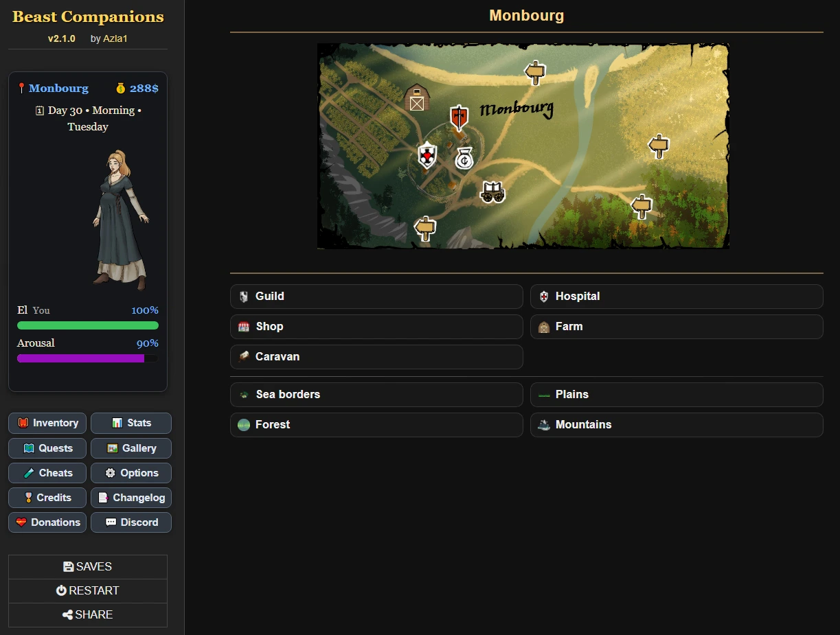The height and width of the screenshot is (635, 840).
Task: Click the purple Arousal progress bar
Action: (88, 358)
